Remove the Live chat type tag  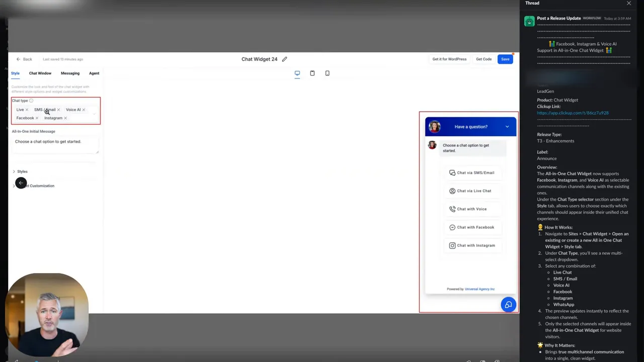(27, 110)
